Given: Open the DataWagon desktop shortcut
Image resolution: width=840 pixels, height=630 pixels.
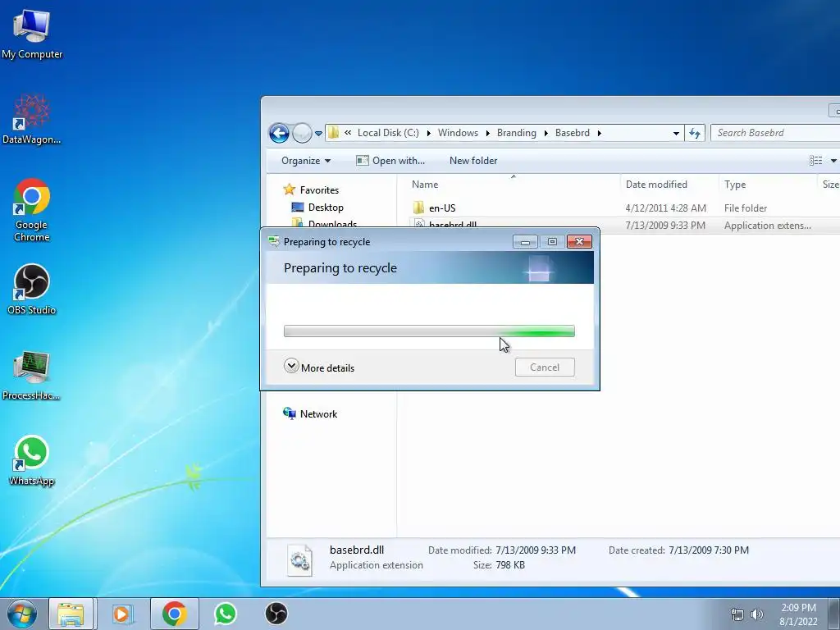Looking at the screenshot, I should click(x=32, y=120).
